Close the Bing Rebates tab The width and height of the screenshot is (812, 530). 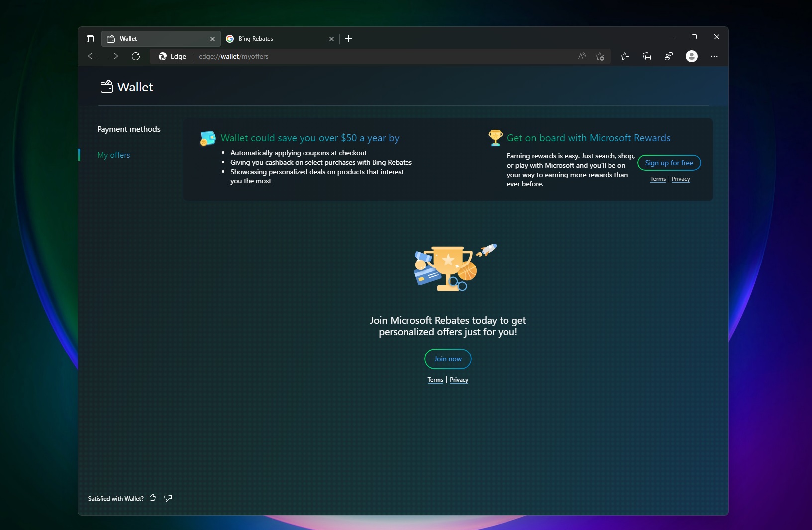tap(331, 39)
